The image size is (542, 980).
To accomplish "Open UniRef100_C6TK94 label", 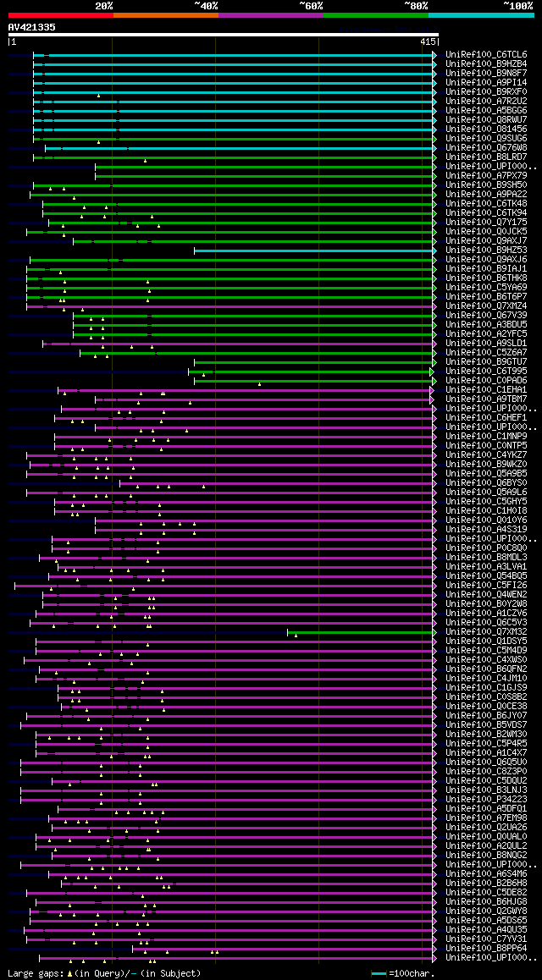I will tap(486, 213).
